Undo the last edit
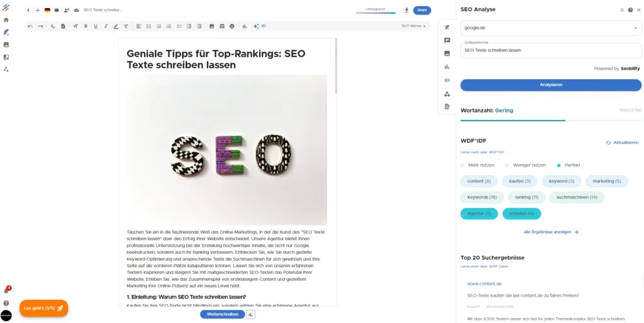The width and height of the screenshot is (644, 323). point(30,26)
